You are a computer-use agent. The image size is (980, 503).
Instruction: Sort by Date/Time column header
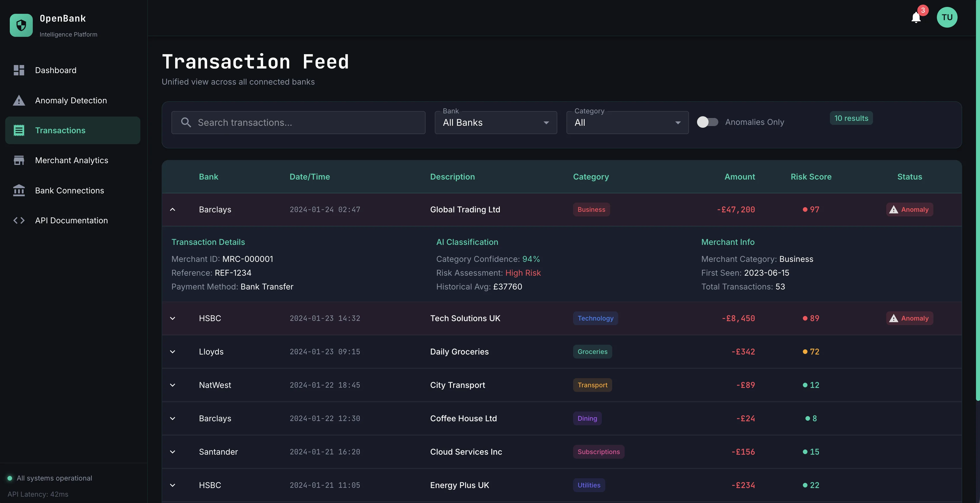[x=310, y=177]
